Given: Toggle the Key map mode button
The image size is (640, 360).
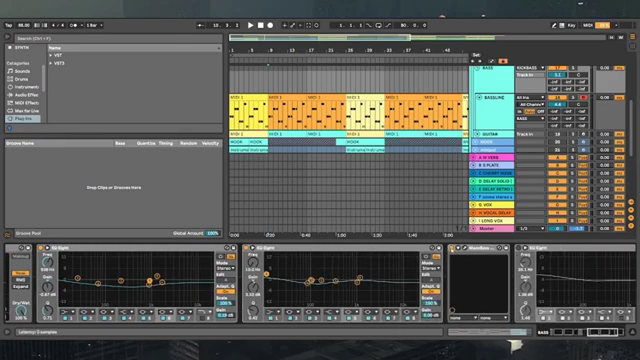Looking at the screenshot, I should (x=571, y=25).
